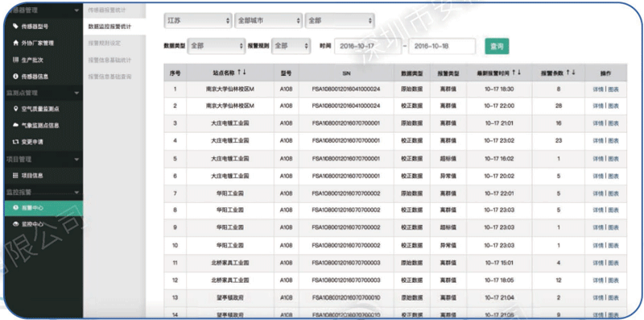The height and width of the screenshot is (320, 644).
Task: Open 监控中心 in the sidebar
Action: 32,224
